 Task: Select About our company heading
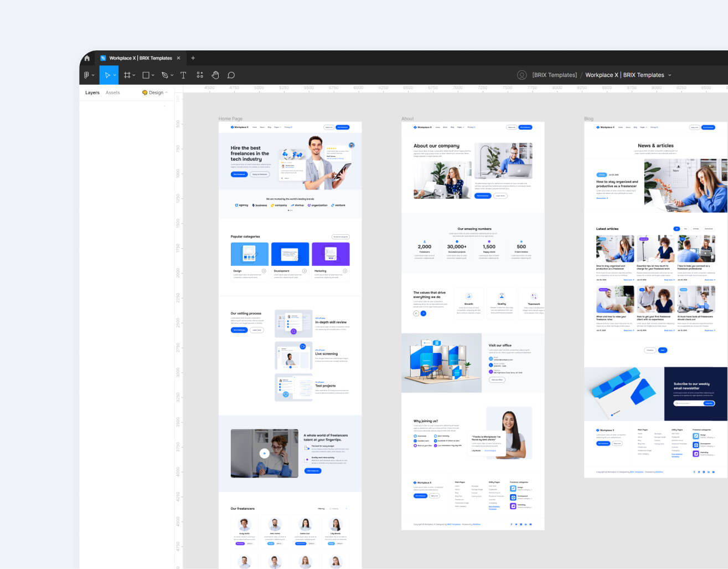point(436,146)
